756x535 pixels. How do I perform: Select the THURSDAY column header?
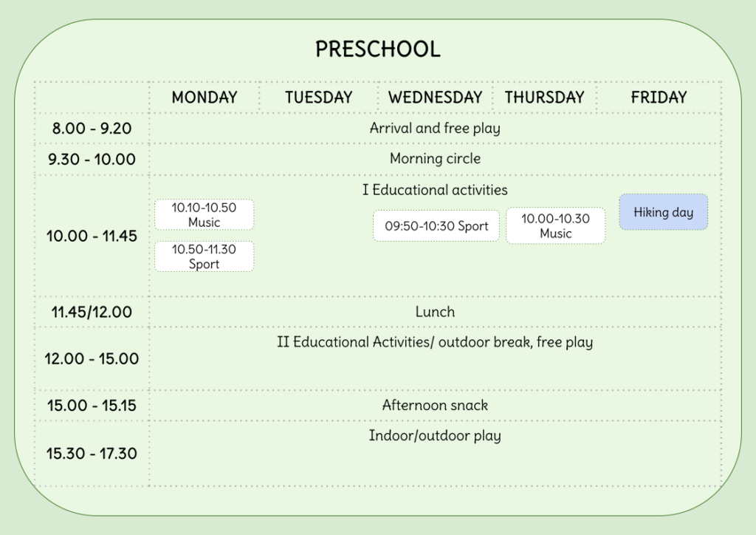click(x=544, y=98)
